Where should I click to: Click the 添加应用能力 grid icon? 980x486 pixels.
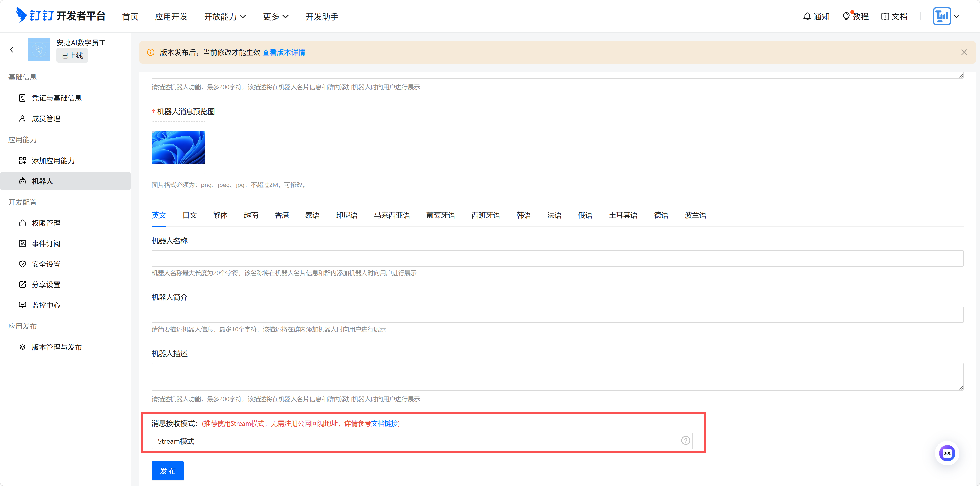click(23, 161)
